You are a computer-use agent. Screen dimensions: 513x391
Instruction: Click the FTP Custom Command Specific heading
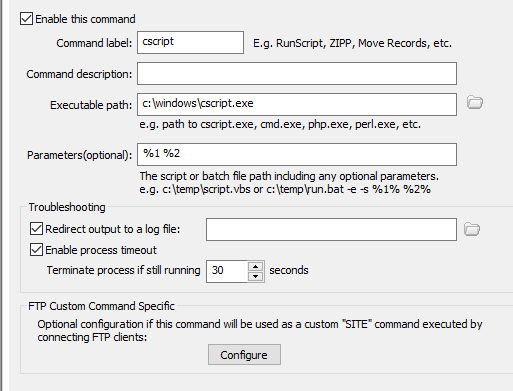pyautogui.click(x=101, y=306)
